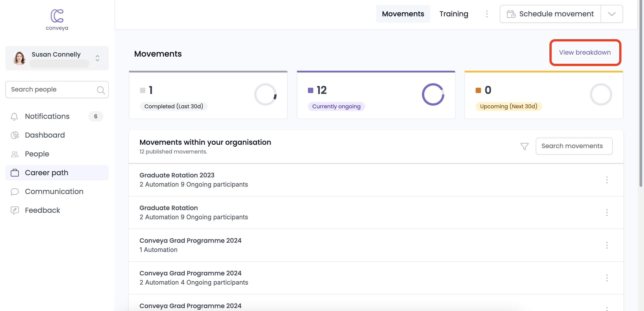The width and height of the screenshot is (644, 311).
Task: Open Conveya Grad Programme 2024 with 4 participants
Action: coord(376,278)
